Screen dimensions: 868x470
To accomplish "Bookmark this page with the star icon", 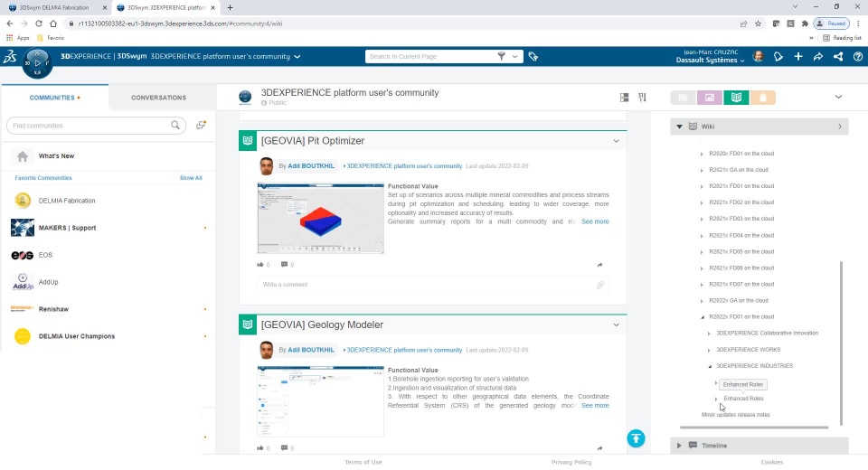I will click(758, 23).
